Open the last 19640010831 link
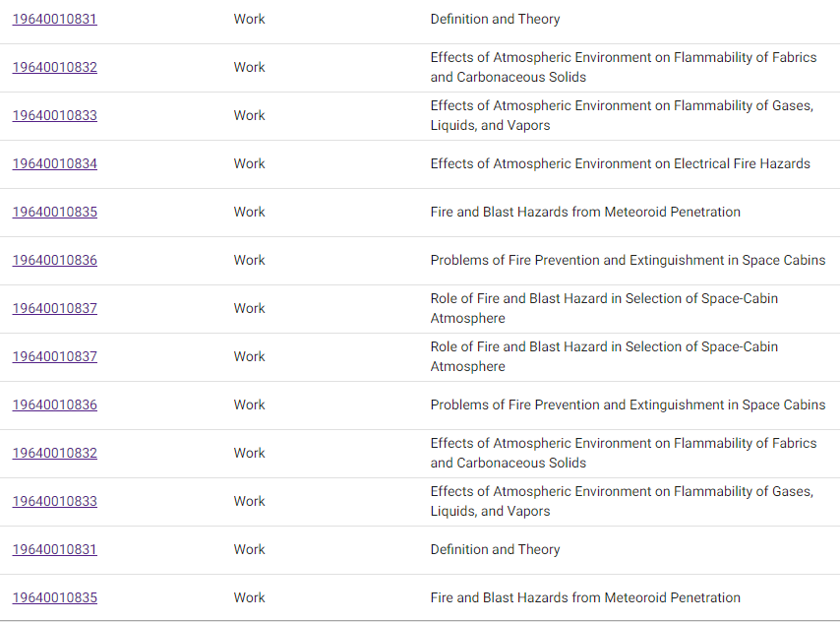 [x=55, y=550]
